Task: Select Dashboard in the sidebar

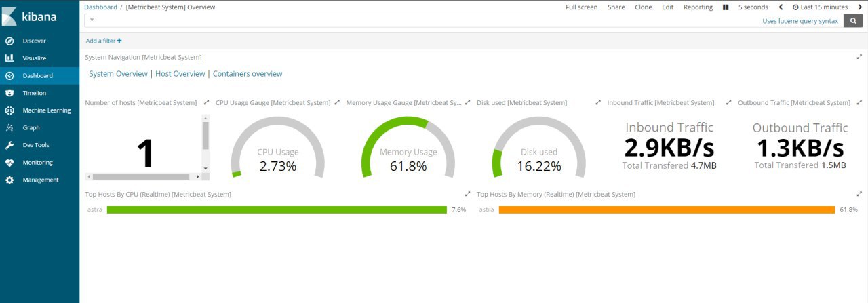Action: pos(39,75)
